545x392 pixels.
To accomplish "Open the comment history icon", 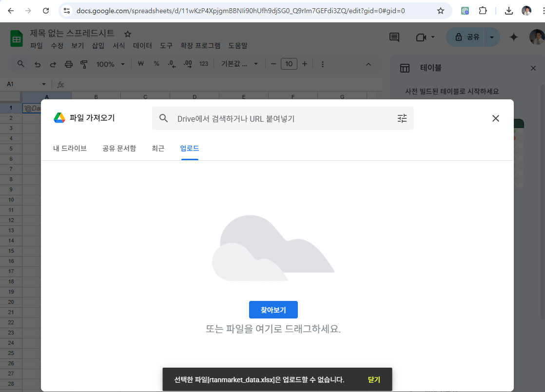I will [394, 37].
